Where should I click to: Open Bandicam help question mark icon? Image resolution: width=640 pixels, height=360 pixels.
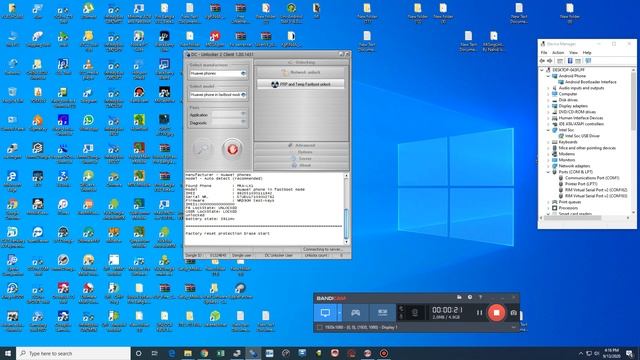480,297
